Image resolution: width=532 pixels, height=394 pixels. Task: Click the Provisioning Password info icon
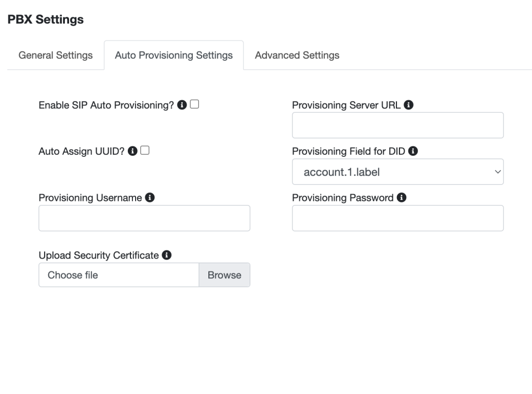(401, 198)
